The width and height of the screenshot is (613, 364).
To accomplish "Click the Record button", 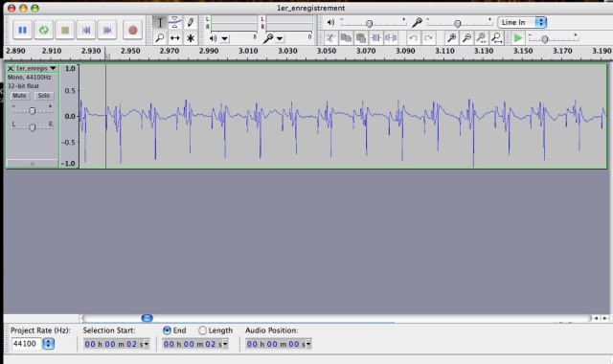I will pos(132,30).
